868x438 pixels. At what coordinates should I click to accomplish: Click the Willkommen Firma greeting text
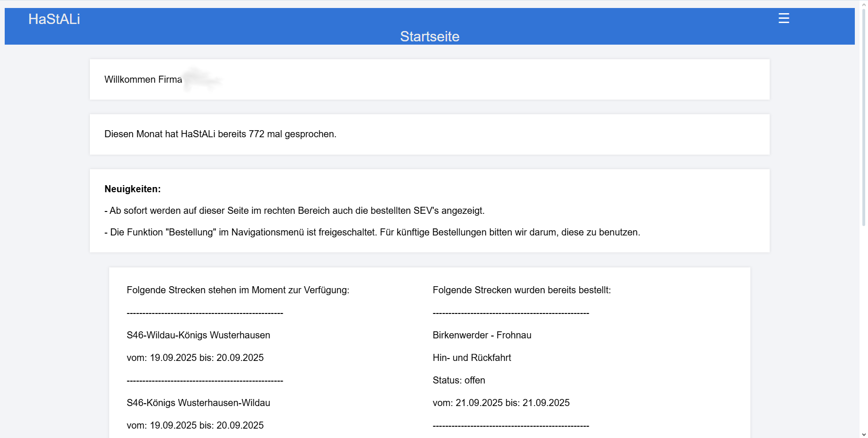coord(143,79)
